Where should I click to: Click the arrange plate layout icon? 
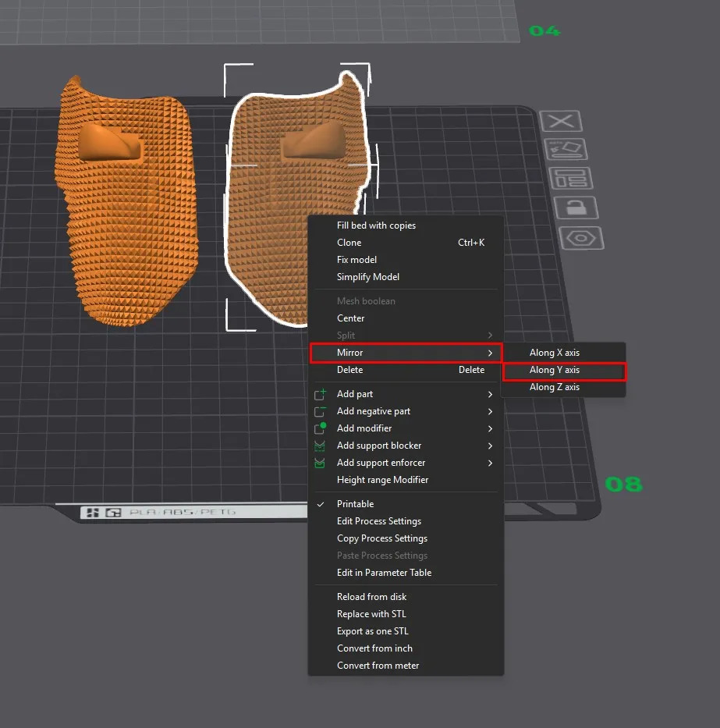coord(571,178)
